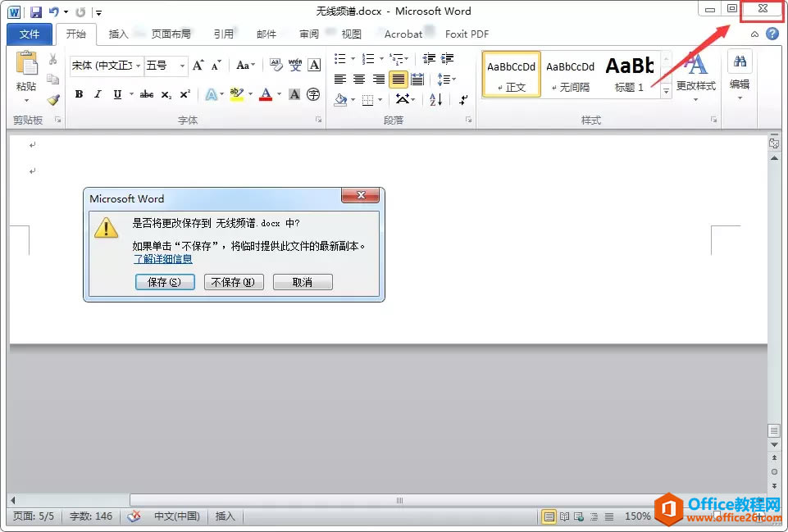Open the 了解详细信息 link
This screenshot has width=788, height=532.
click(x=163, y=259)
